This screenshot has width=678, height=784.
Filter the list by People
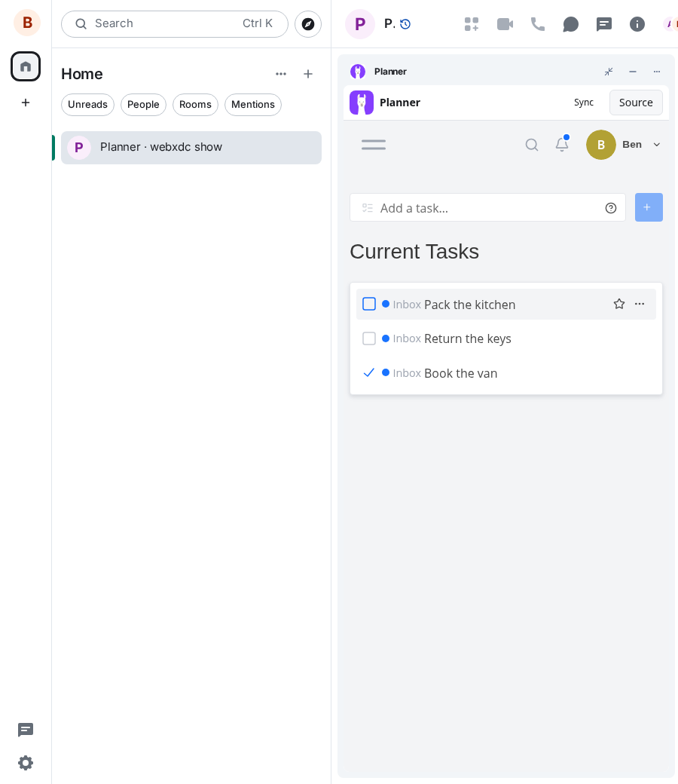pos(143,105)
